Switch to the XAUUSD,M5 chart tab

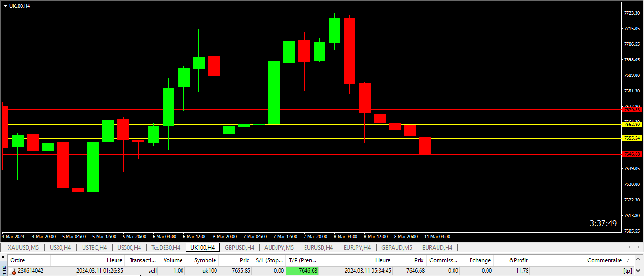coord(23,247)
